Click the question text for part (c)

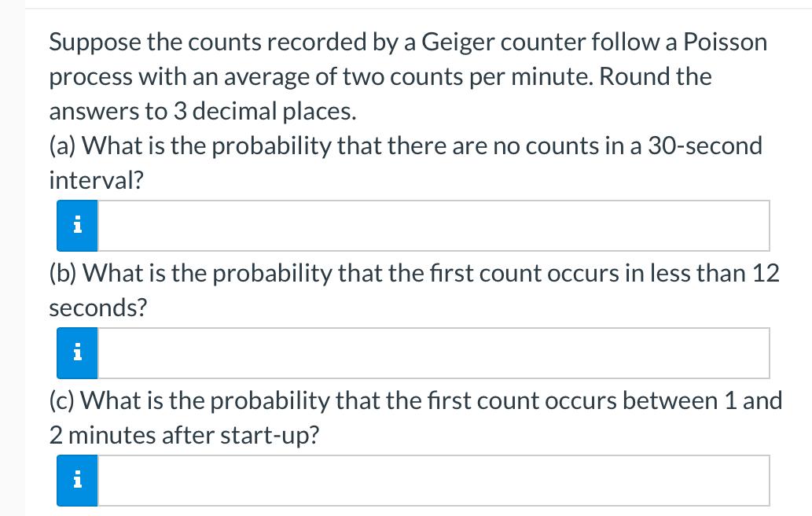[415, 417]
